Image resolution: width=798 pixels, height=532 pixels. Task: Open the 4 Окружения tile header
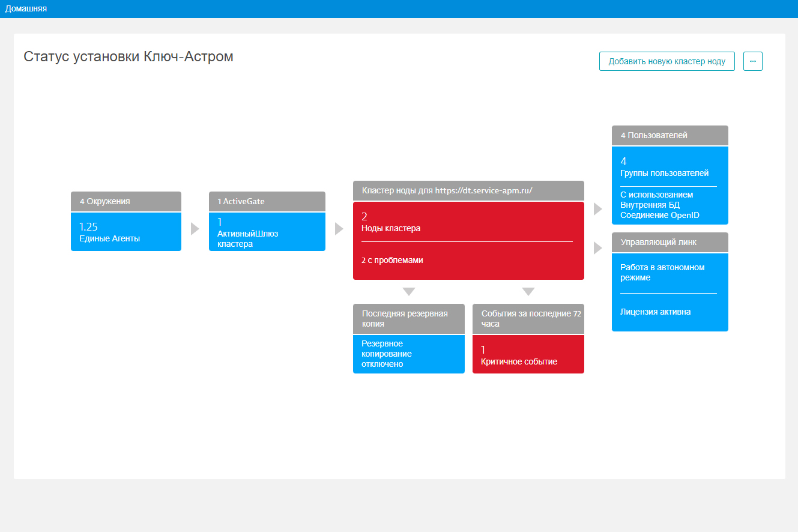coord(125,202)
